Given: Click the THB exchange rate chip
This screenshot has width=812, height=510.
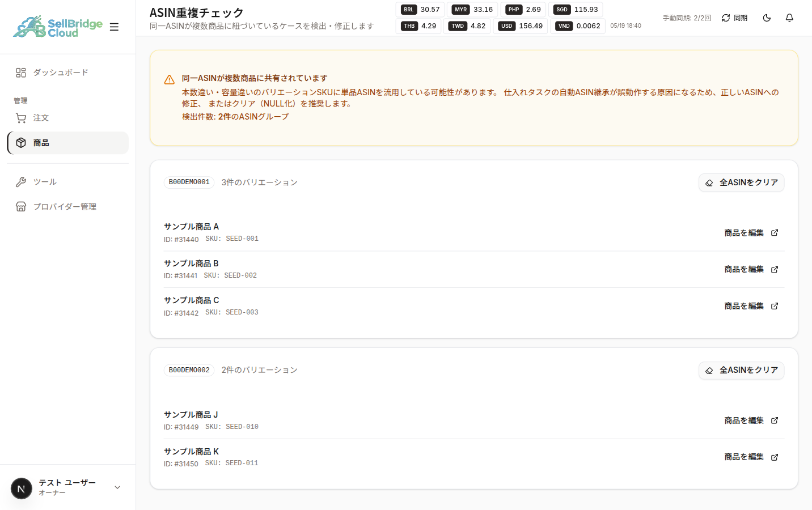Looking at the screenshot, I should pyautogui.click(x=418, y=26).
